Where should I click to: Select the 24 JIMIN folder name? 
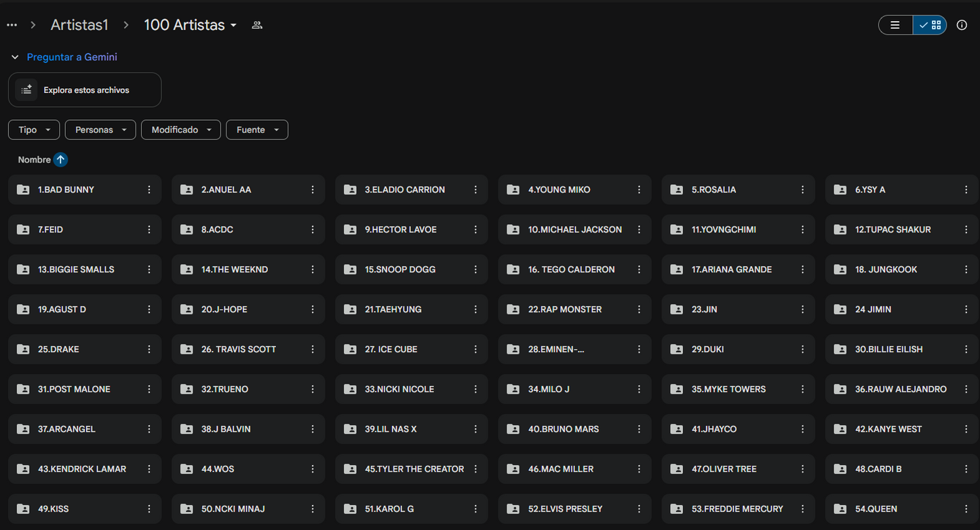click(874, 310)
